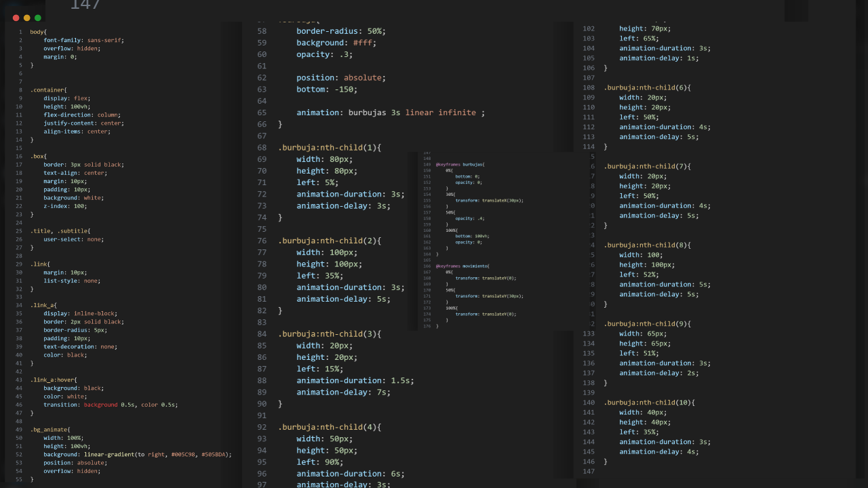Click the '.burbuja:nth-child(2){' selector
Image resolution: width=868 pixels, height=488 pixels.
[x=330, y=241]
